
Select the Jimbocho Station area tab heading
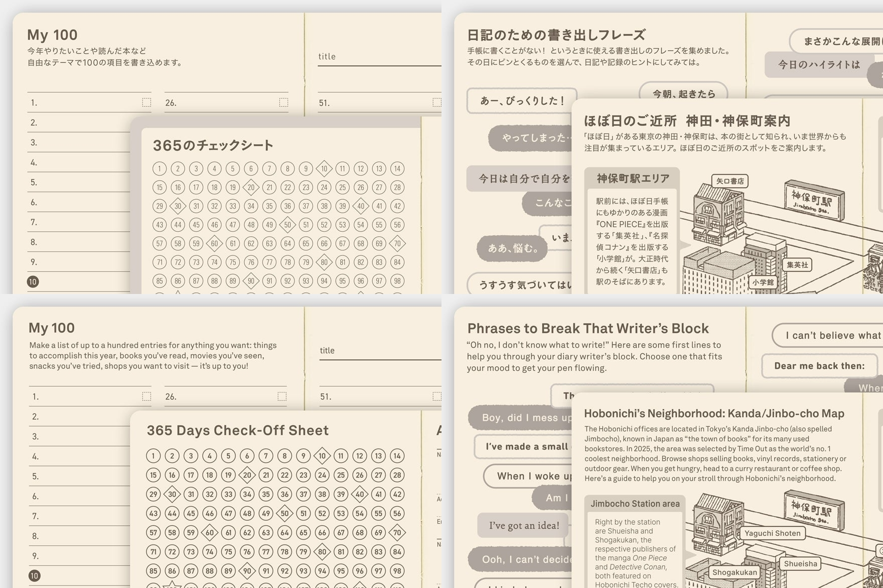635,504
